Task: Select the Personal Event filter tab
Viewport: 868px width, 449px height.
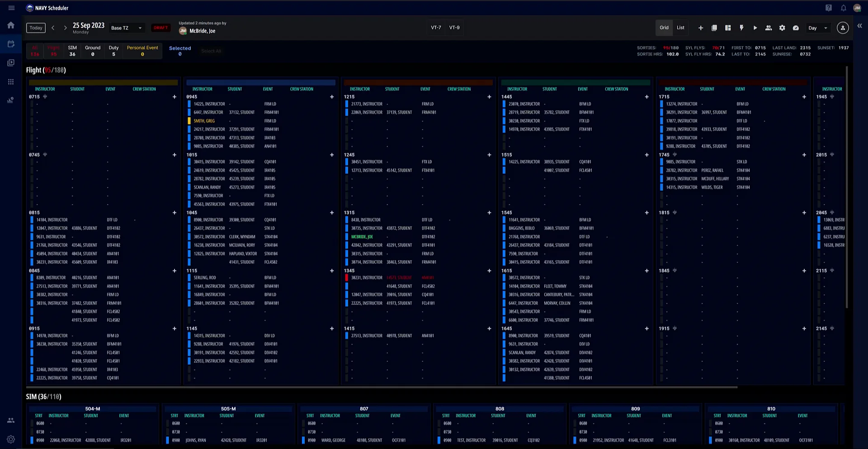Action: (x=142, y=51)
